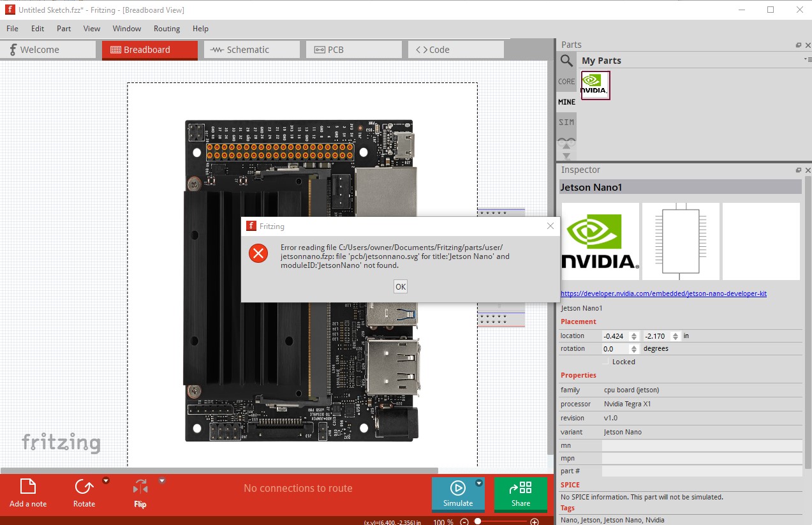Switch to the Schematic tab

click(x=252, y=50)
